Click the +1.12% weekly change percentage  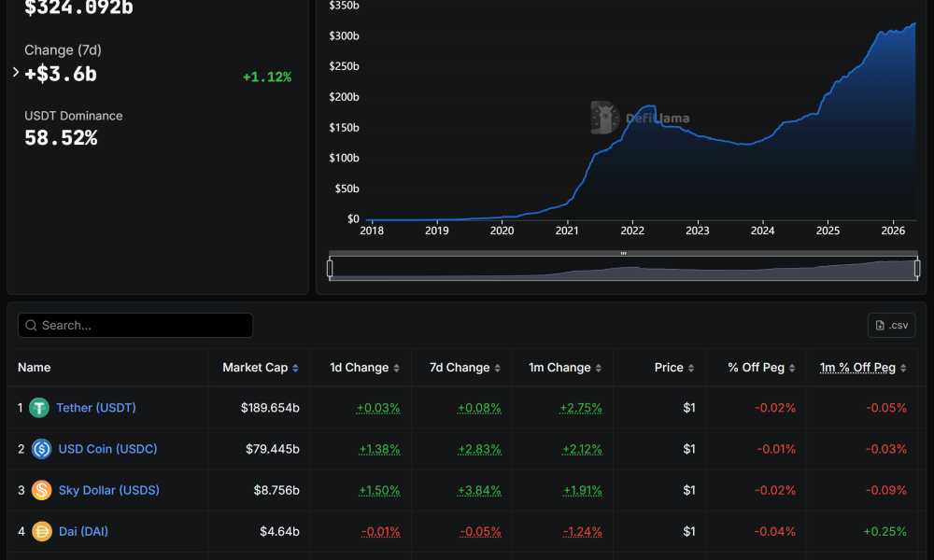coord(267,77)
